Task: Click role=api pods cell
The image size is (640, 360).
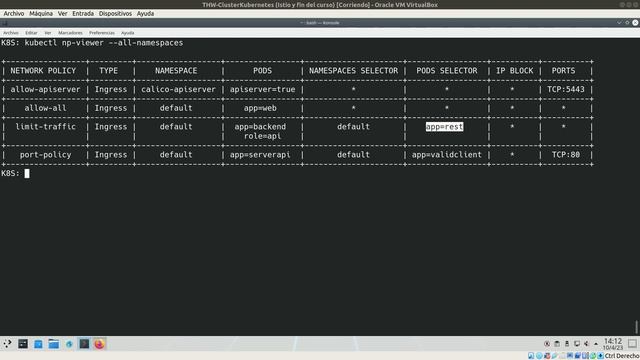Action: pyautogui.click(x=262, y=136)
